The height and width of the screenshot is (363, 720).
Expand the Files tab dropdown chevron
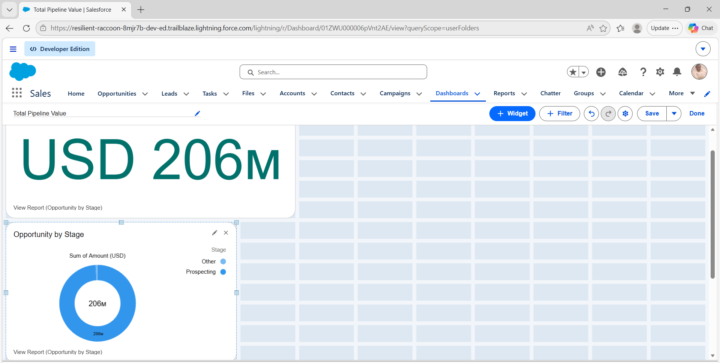pos(263,94)
